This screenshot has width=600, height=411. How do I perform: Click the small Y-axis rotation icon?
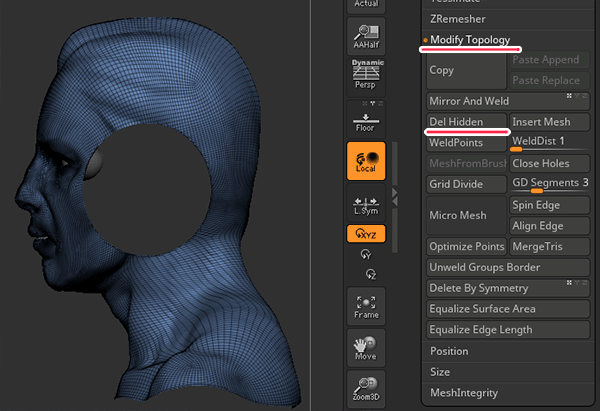(365, 255)
